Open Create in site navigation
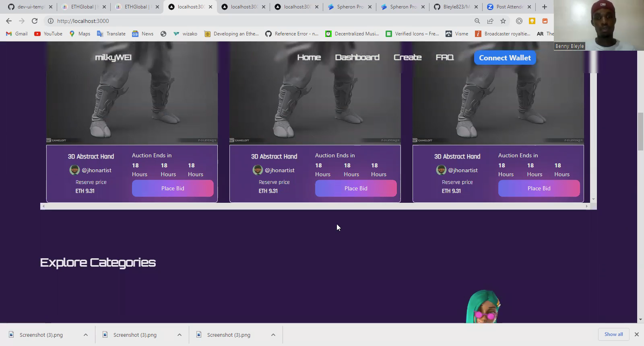Viewport: 644px width, 346px height. point(408,58)
